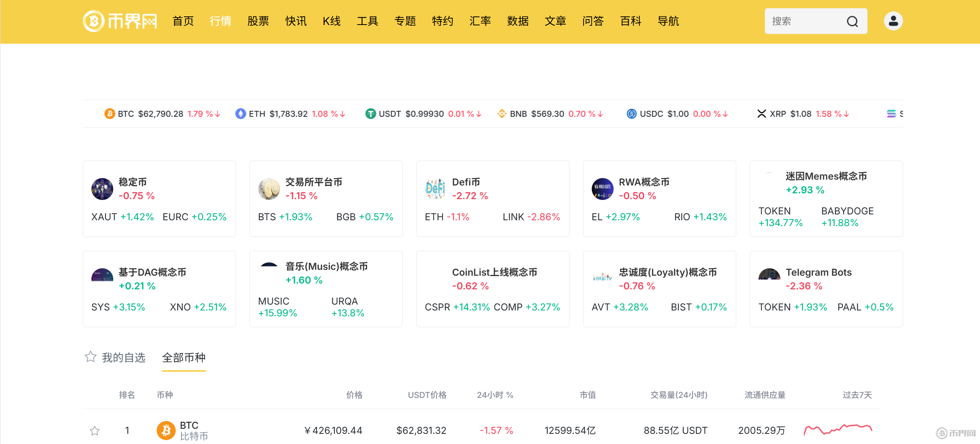This screenshot has height=444, width=980.
Task: Switch to the 全部币种 tab
Action: (184, 357)
